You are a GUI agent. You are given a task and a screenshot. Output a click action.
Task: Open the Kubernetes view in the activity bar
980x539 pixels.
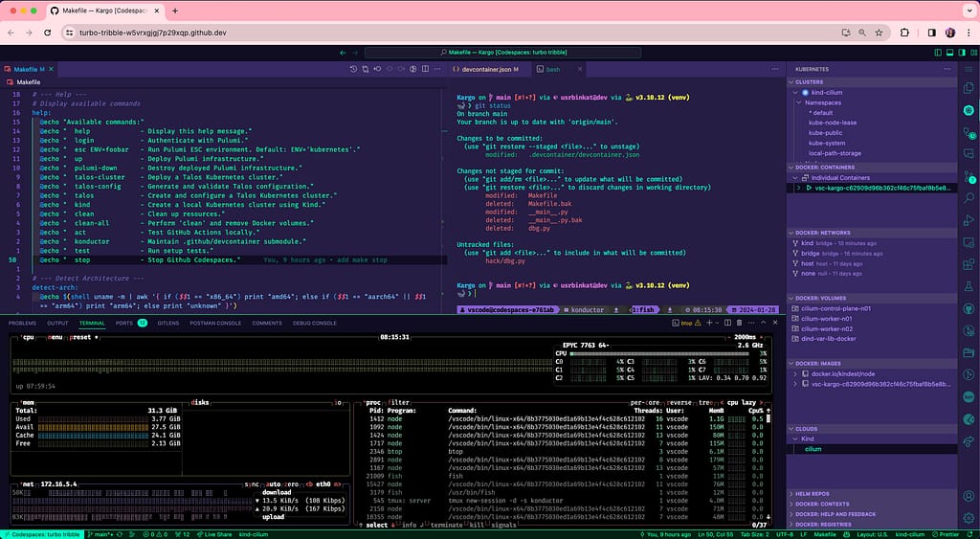click(969, 111)
